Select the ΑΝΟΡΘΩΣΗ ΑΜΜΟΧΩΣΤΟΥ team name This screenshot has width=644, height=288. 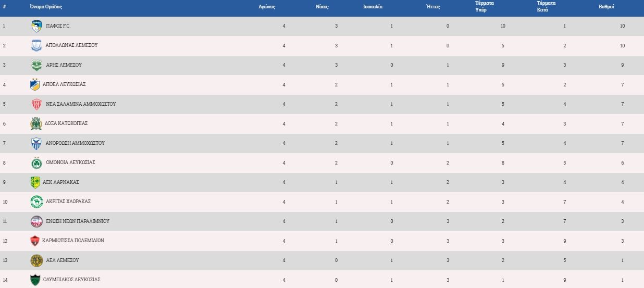76,143
